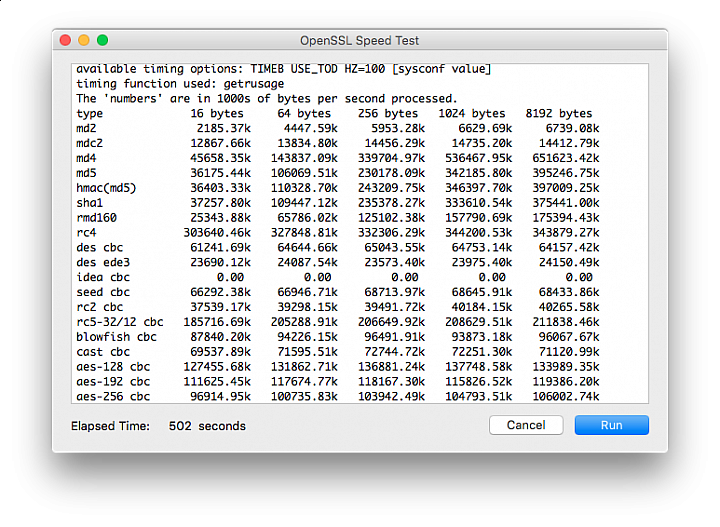
Task: Click the value 24150.49k in des ede3 row
Action: [569, 263]
